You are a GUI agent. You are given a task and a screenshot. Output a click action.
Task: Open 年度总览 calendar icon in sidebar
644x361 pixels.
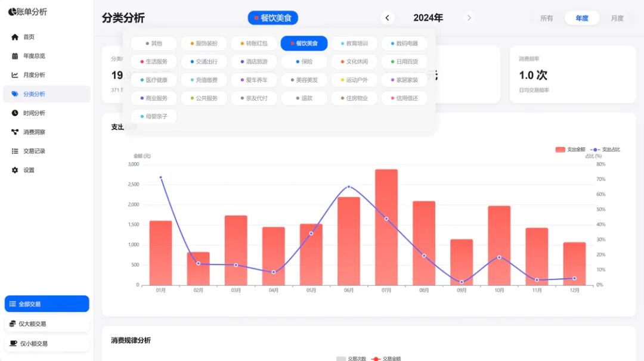click(15, 56)
